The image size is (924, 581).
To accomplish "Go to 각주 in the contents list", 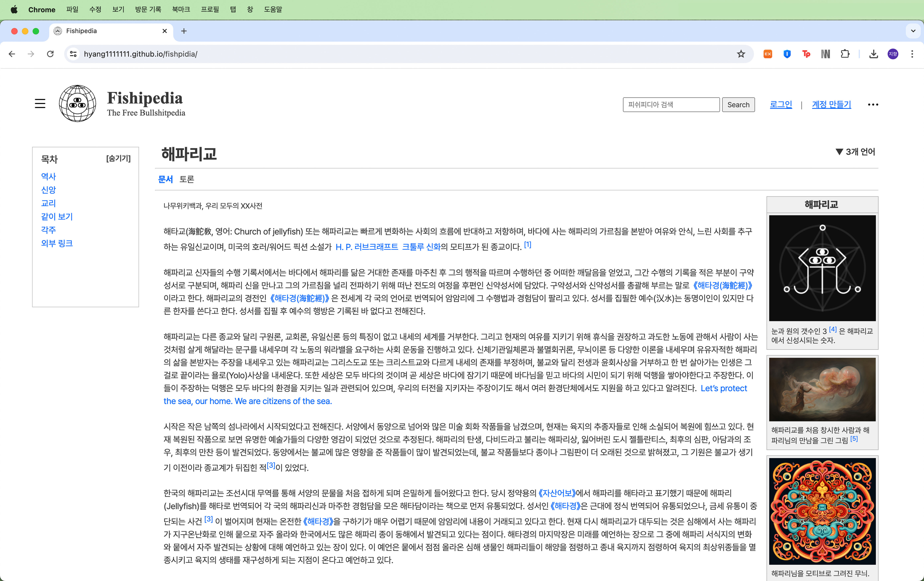I will coord(49,230).
